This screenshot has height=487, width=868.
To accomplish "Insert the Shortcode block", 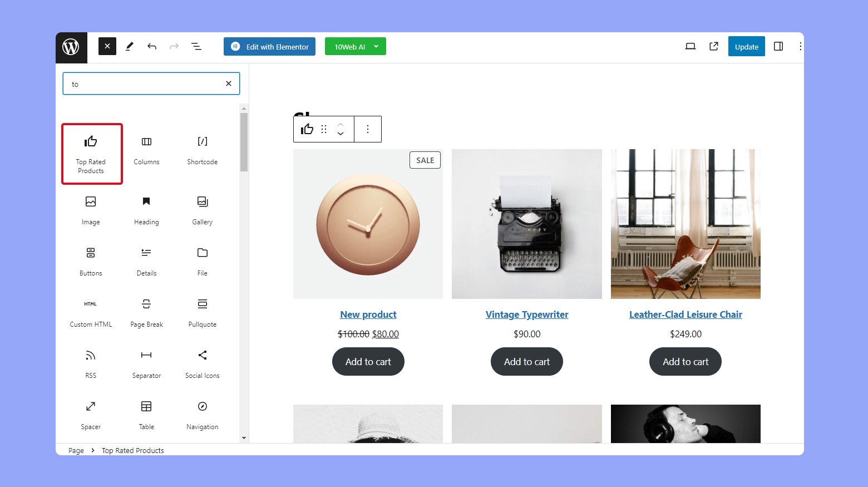I will (203, 150).
